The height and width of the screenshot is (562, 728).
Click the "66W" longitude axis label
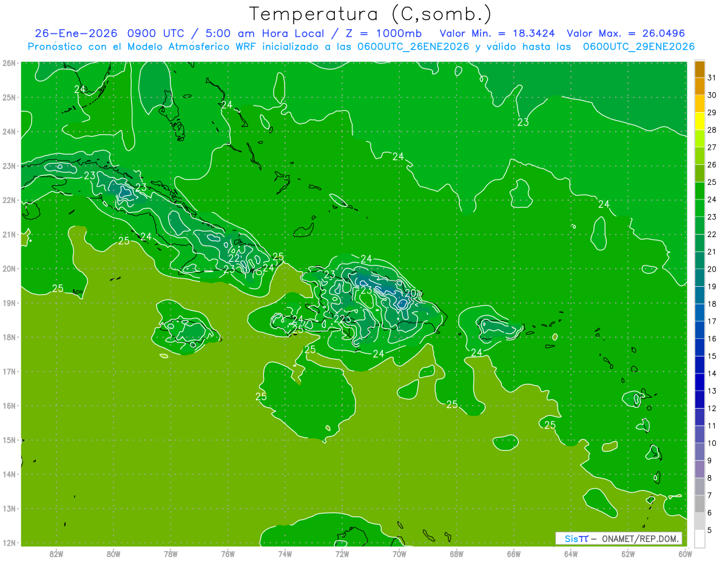point(513,554)
